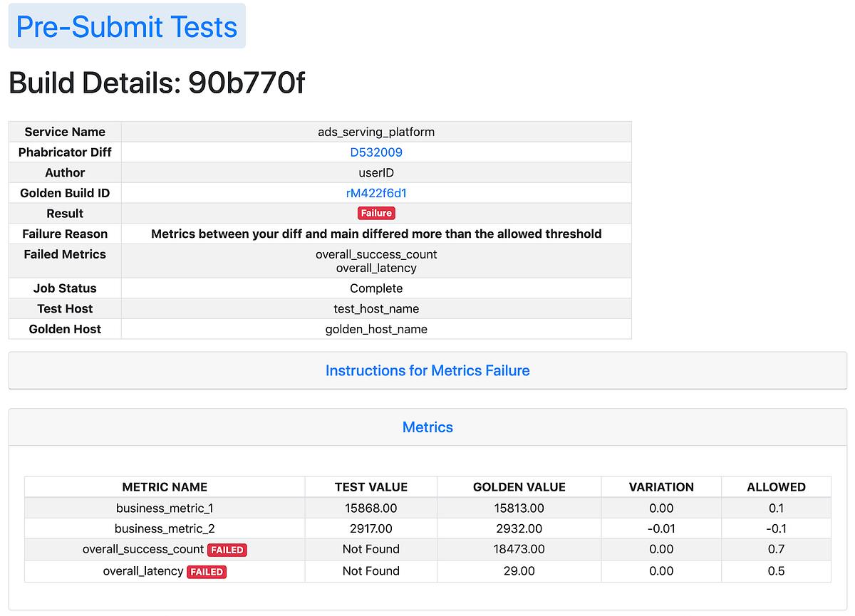This screenshot has width=855, height=616.
Task: Click the TEST VALUE column header
Action: coord(371,487)
